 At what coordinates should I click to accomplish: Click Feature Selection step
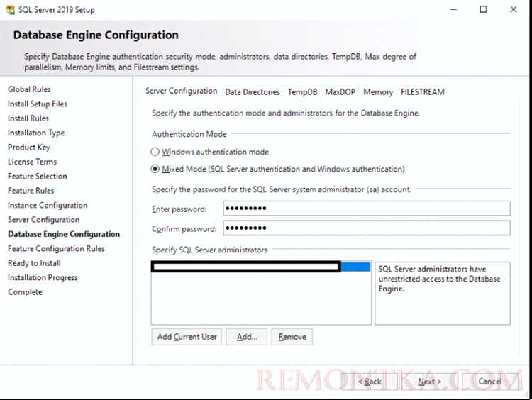[x=38, y=177]
